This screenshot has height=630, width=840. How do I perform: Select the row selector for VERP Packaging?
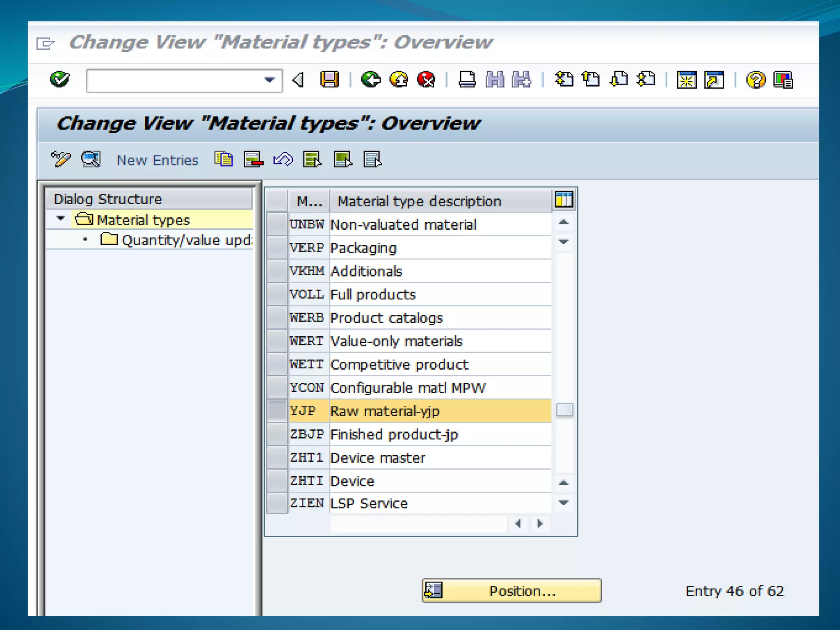coord(277,248)
